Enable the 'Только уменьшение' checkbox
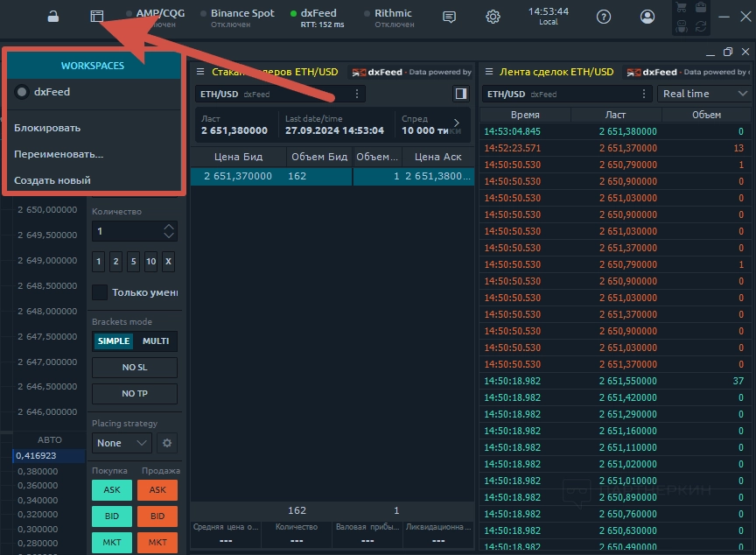Screen dimensions: 756x555 coord(100,292)
